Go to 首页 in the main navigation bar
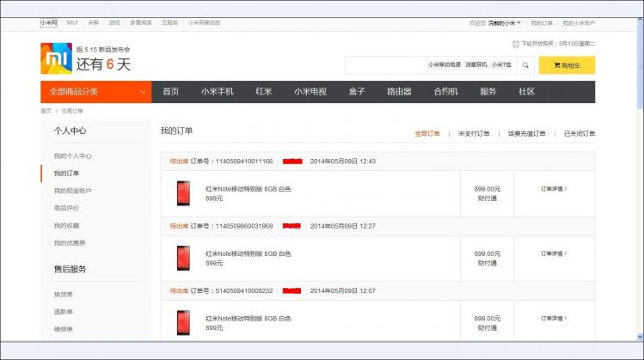 click(x=171, y=92)
